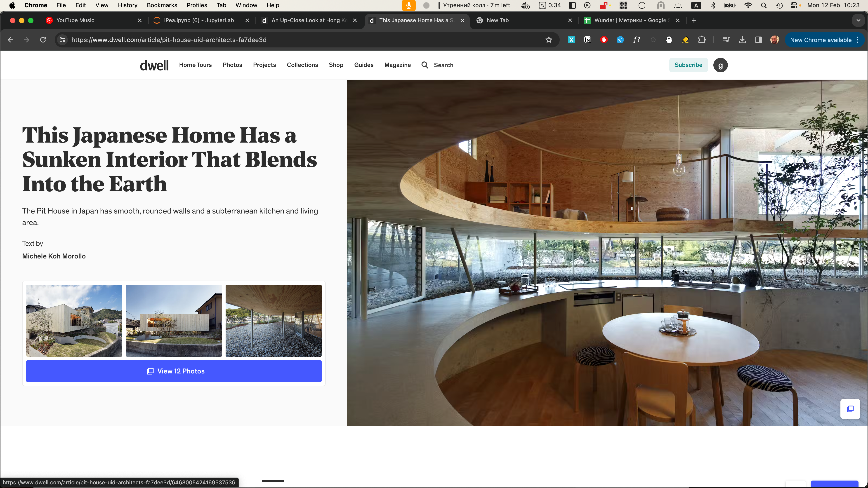
Task: Open the Wi-Fi status menu
Action: coord(748,5)
